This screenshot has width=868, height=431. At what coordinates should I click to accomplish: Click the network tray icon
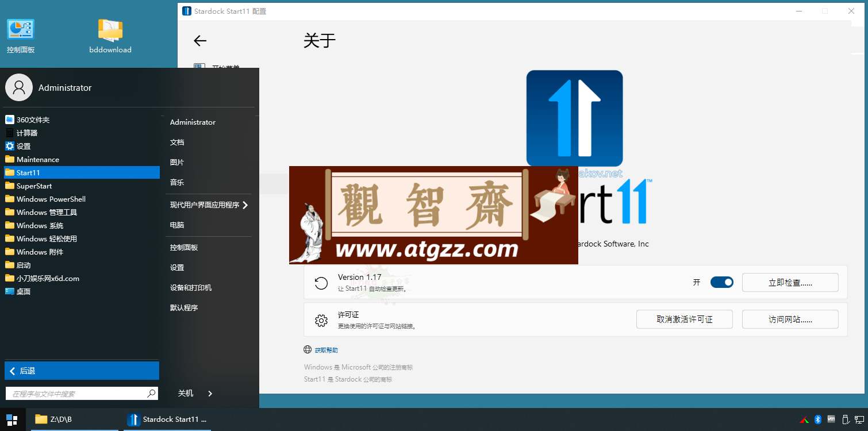[859, 420]
